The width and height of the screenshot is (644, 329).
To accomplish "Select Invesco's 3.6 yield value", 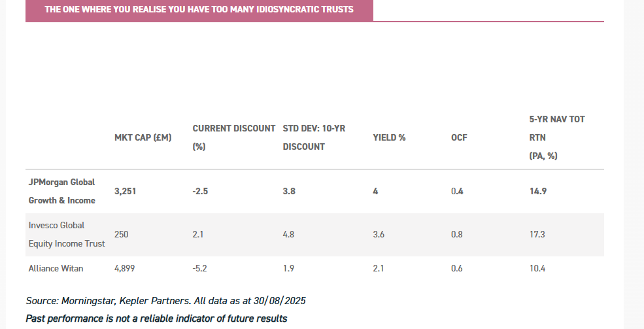I will click(379, 235).
